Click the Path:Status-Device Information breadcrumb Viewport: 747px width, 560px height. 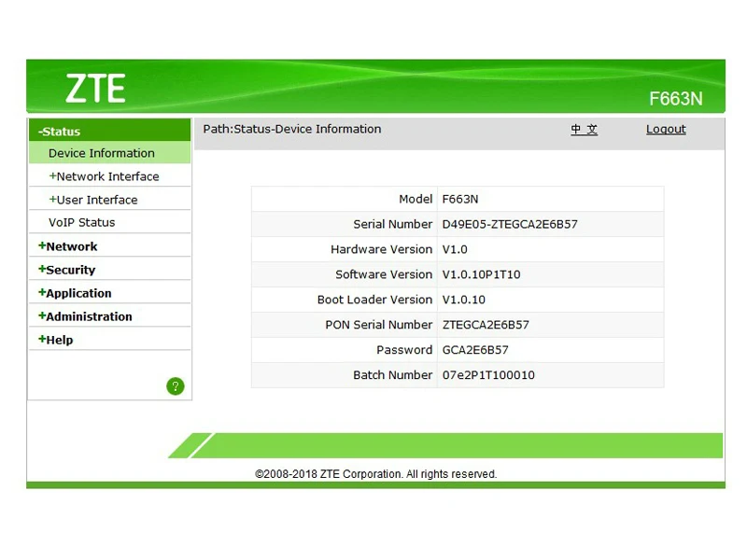(x=292, y=129)
